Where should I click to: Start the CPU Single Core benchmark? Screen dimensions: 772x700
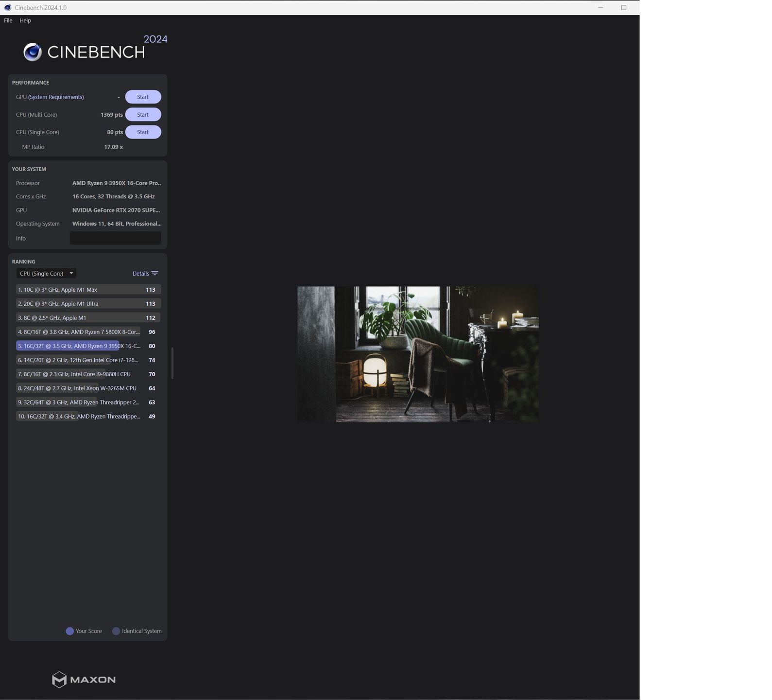click(x=143, y=132)
